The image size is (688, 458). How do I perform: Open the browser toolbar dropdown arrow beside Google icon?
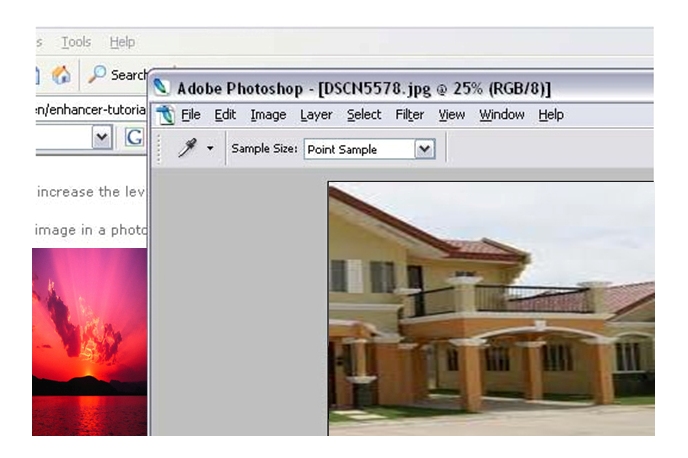pyautogui.click(x=102, y=137)
